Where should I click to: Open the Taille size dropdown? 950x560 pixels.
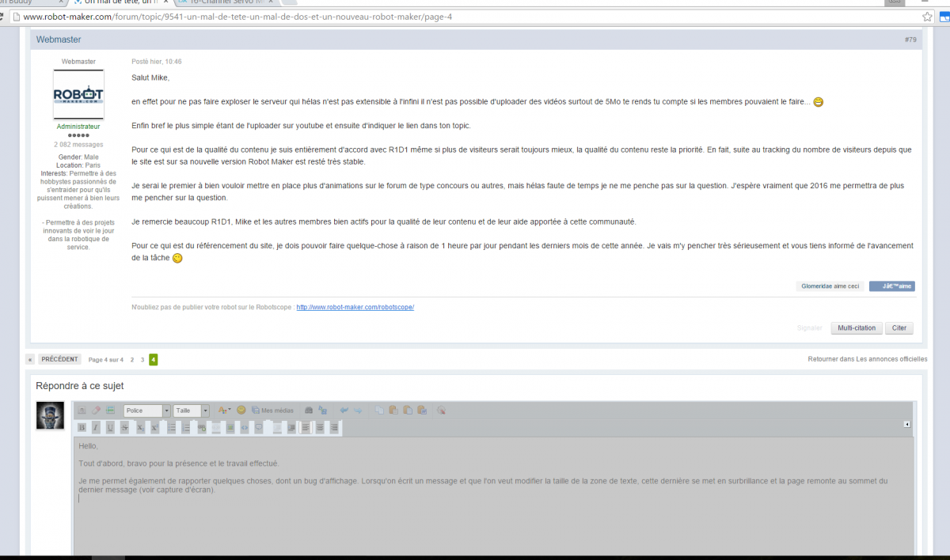[x=192, y=411]
